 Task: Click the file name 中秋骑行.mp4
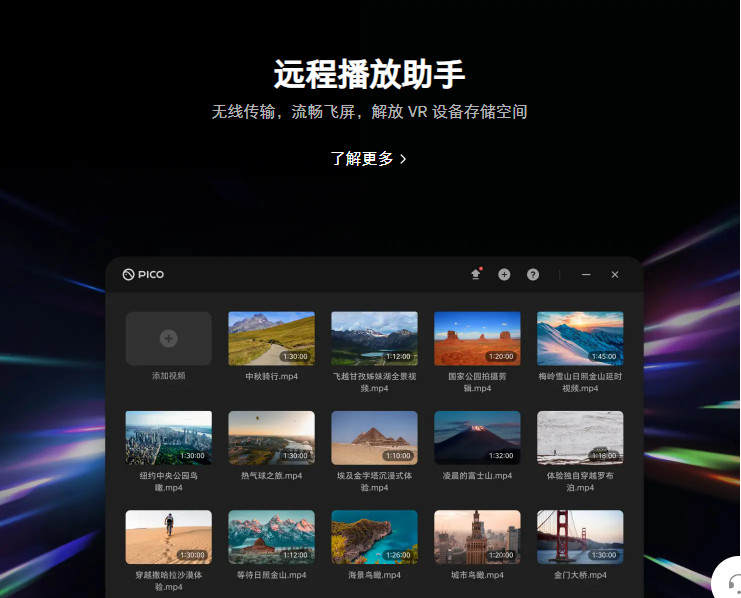click(x=271, y=377)
